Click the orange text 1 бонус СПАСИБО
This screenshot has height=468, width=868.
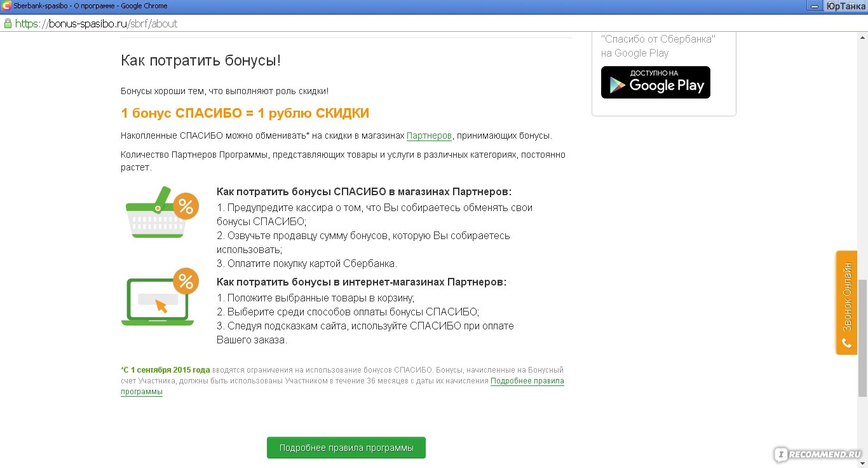point(181,113)
